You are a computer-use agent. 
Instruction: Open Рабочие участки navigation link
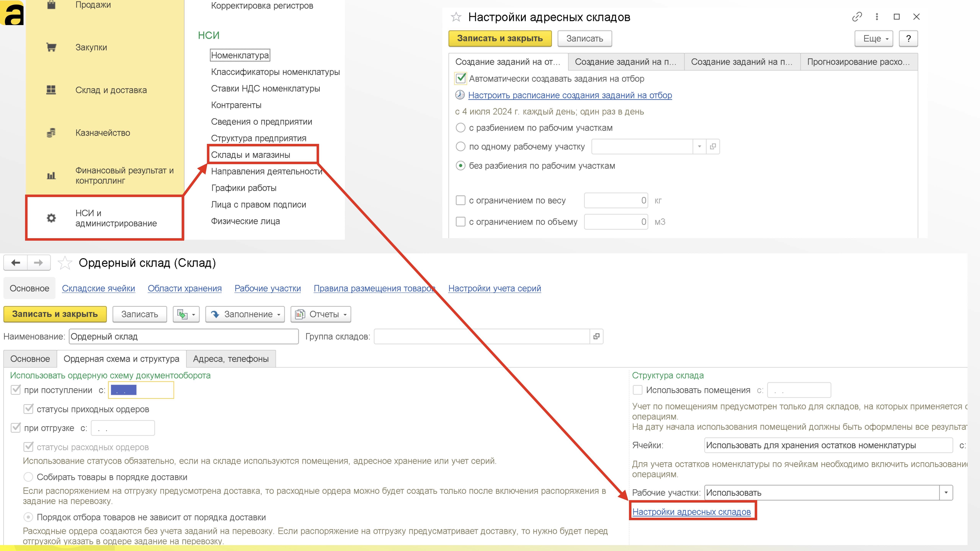(267, 288)
